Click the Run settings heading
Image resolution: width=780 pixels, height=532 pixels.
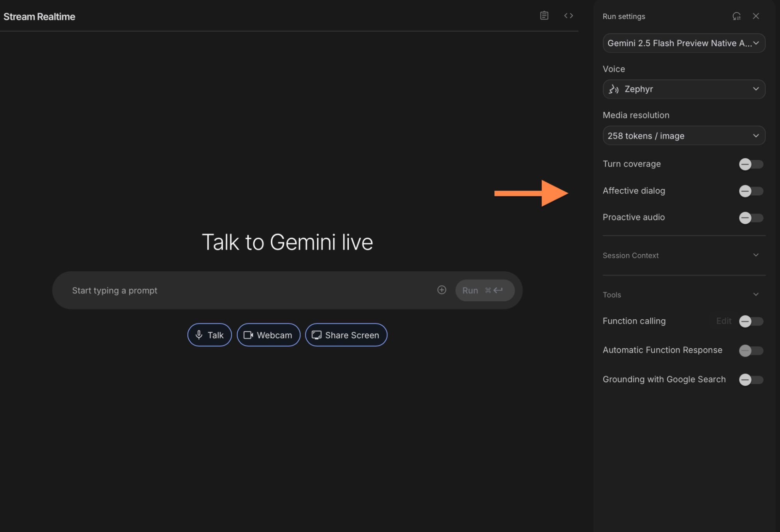pos(624,16)
